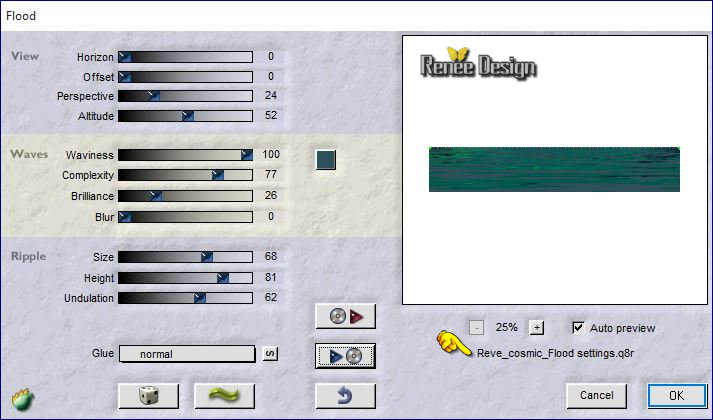Image resolution: width=713 pixels, height=420 pixels.
Task: Click the Cancel button
Action: click(597, 395)
